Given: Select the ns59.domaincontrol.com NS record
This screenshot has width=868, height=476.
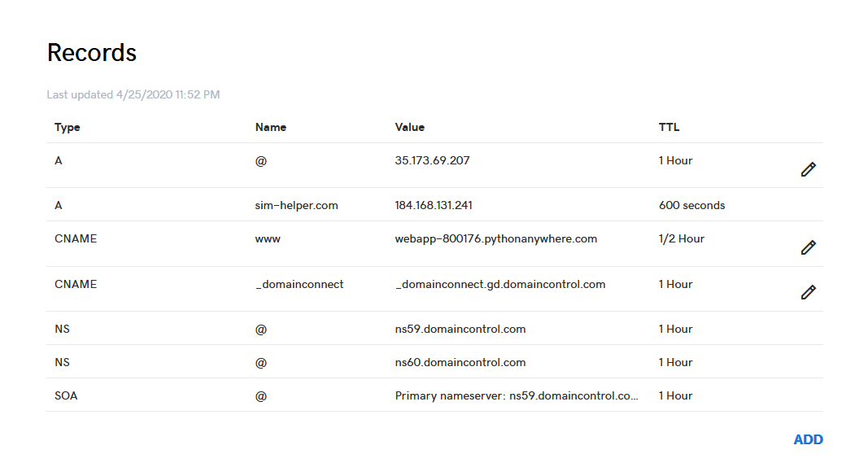Looking at the screenshot, I should (434, 328).
